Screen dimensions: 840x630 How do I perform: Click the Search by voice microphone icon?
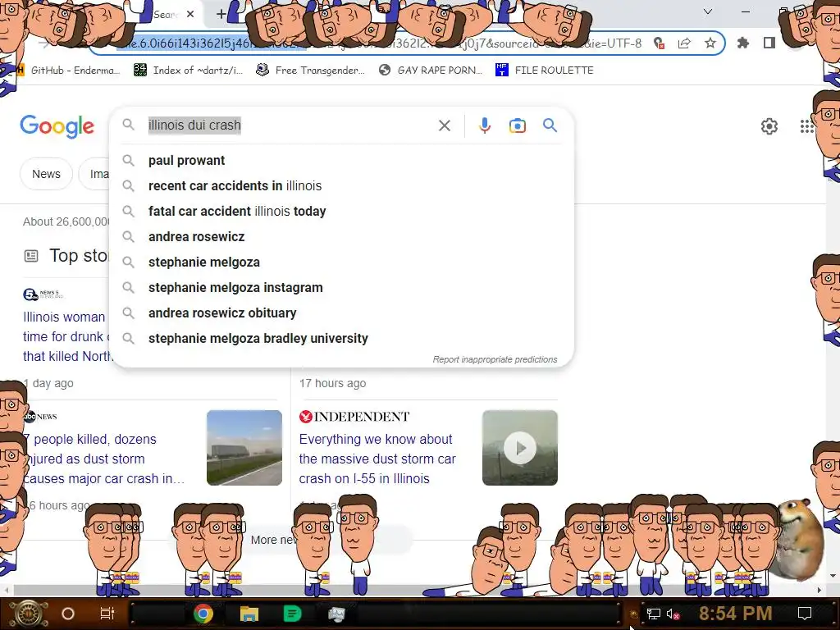[484, 126]
